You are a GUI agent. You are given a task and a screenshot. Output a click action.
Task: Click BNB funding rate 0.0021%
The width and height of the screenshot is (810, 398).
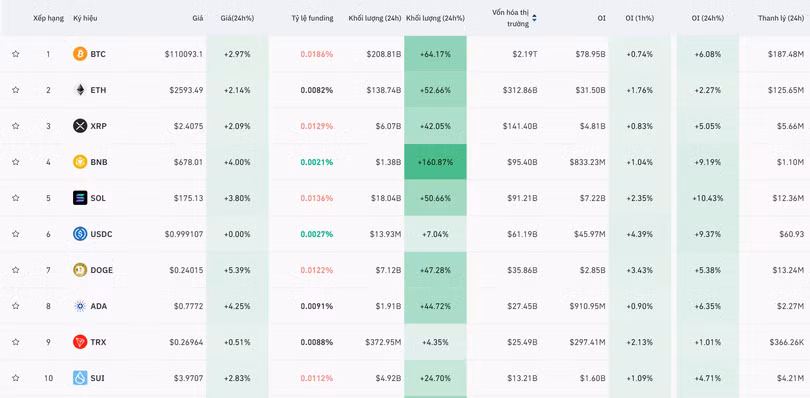[317, 162]
